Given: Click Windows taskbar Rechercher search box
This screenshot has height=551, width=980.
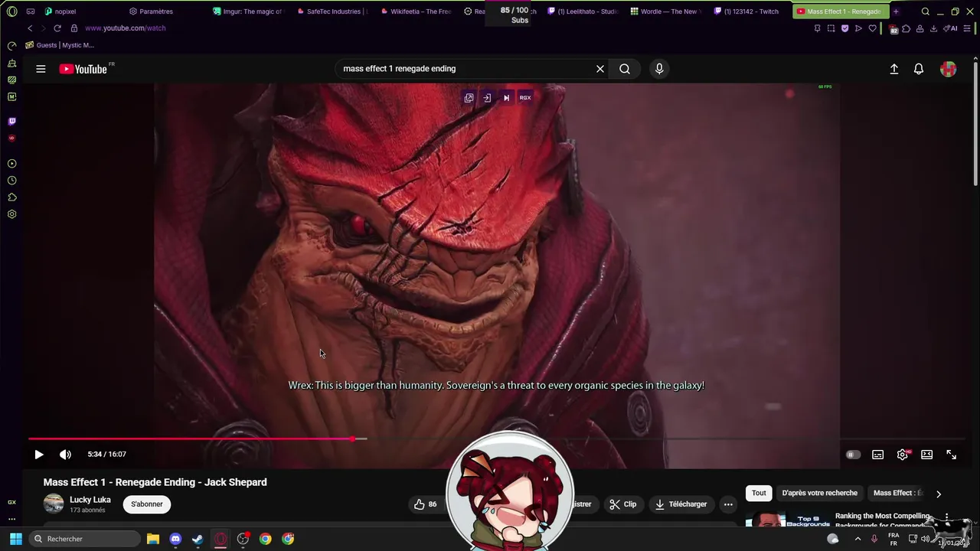Looking at the screenshot, I should pyautogui.click(x=84, y=539).
